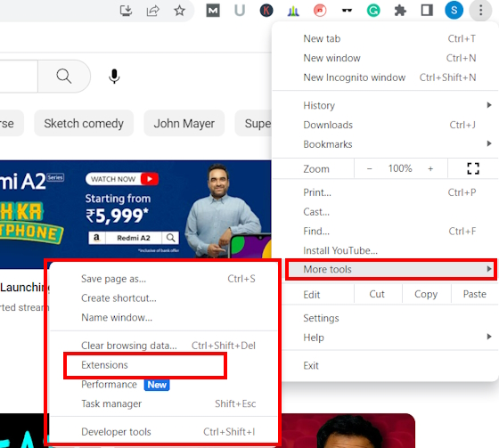Viewport: 499px width, 448px height.
Task: Click Copy in the Edit row
Action: point(426,294)
